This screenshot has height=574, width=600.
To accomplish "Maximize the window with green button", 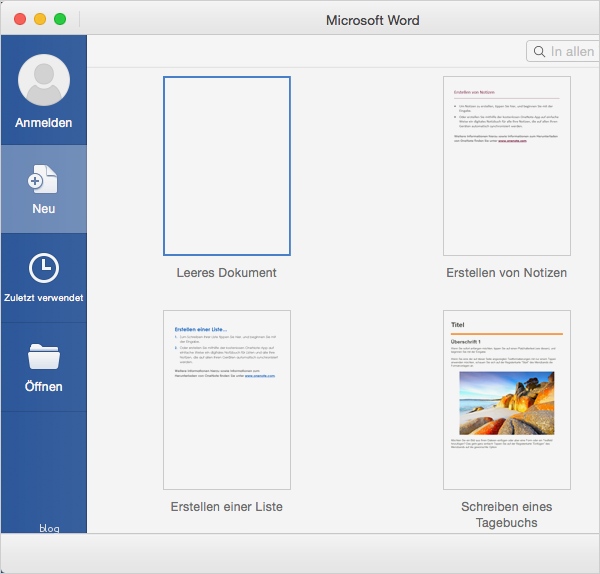I will pyautogui.click(x=60, y=19).
